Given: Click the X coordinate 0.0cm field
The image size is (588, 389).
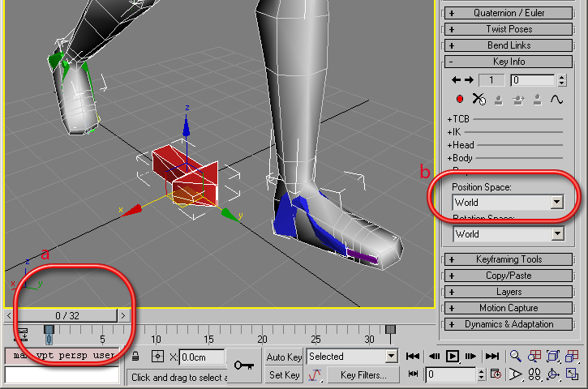Looking at the screenshot, I should tap(202, 357).
